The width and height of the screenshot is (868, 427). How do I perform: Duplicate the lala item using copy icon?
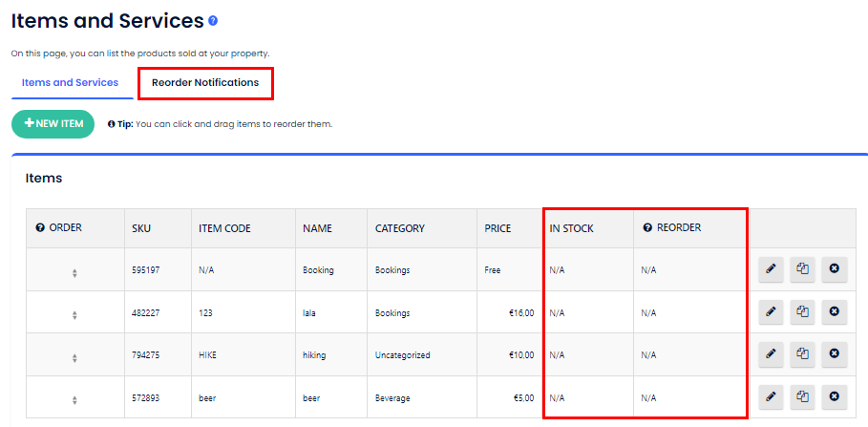tap(803, 311)
